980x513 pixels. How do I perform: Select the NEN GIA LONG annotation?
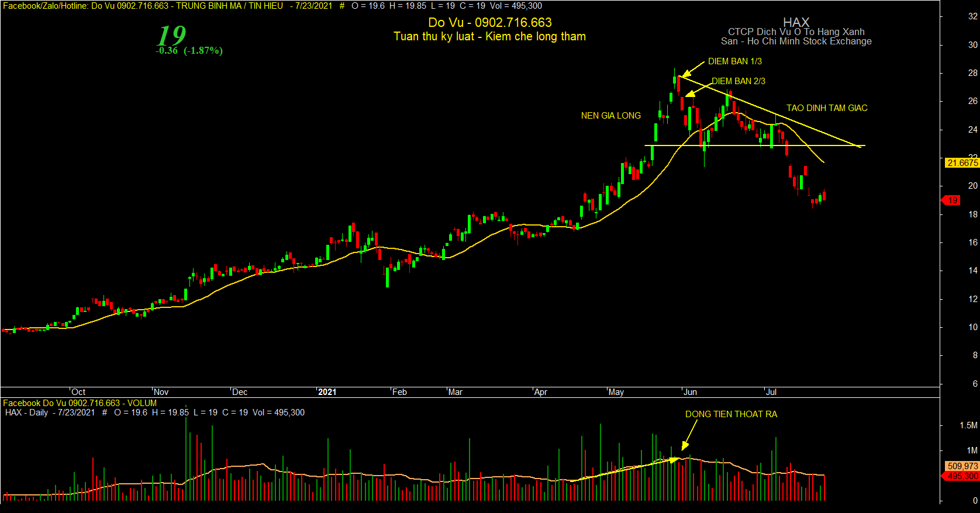[x=610, y=116]
